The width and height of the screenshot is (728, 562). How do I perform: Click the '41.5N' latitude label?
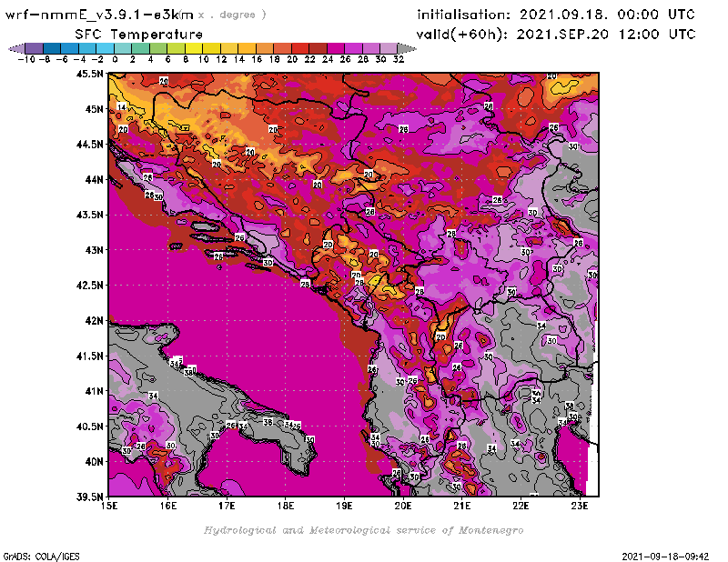[89, 356]
